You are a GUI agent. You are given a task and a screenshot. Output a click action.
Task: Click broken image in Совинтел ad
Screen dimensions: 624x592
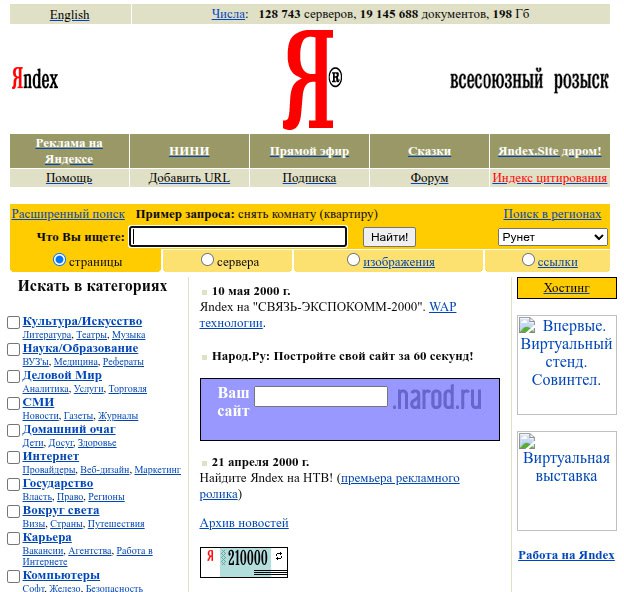(x=527, y=325)
